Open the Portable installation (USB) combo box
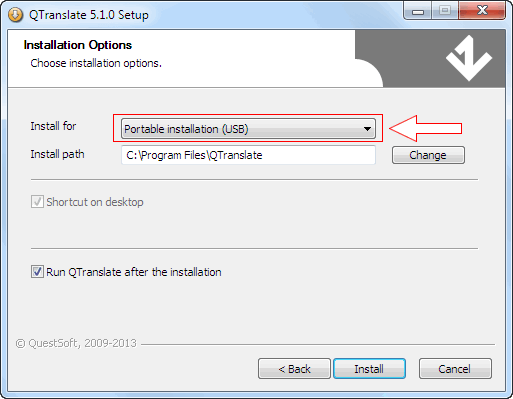 pyautogui.click(x=248, y=129)
